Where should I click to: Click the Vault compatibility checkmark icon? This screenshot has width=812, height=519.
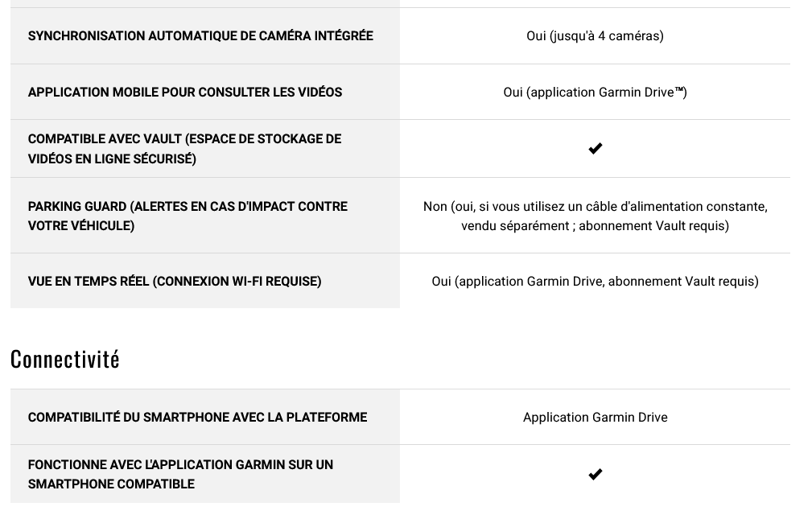pyautogui.click(x=595, y=149)
